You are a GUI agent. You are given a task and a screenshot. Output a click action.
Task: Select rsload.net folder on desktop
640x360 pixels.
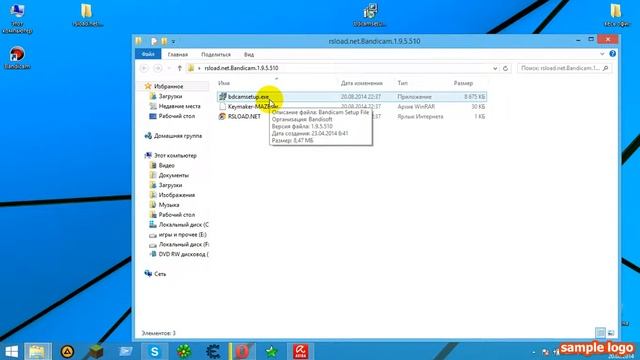point(87,15)
